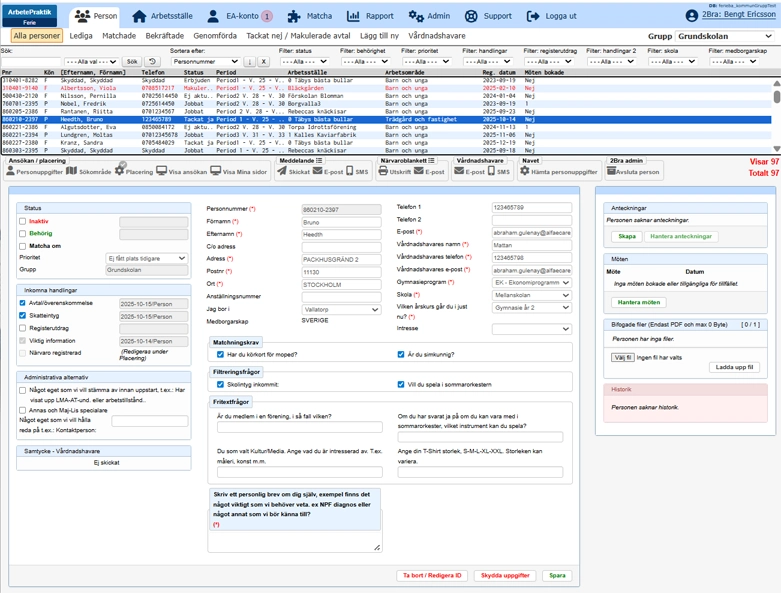Reset the search with the undo icon

(152, 61)
